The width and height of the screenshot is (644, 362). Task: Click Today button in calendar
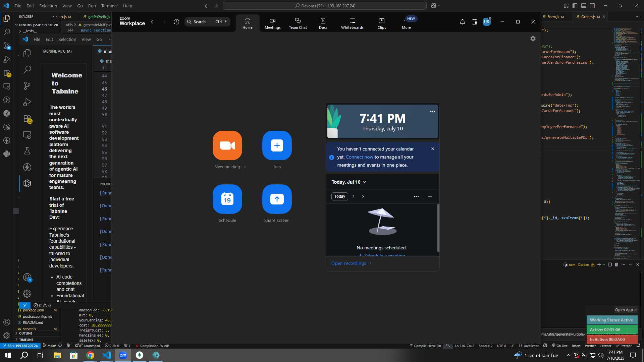pos(339,196)
